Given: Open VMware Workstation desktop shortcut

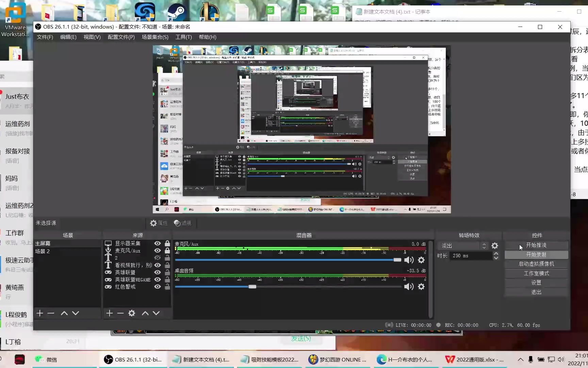Looking at the screenshot, I should point(15,20).
